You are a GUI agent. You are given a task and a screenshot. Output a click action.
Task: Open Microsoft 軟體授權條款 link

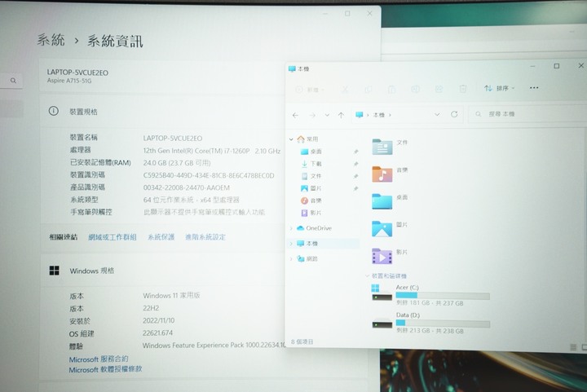pyautogui.click(x=105, y=369)
